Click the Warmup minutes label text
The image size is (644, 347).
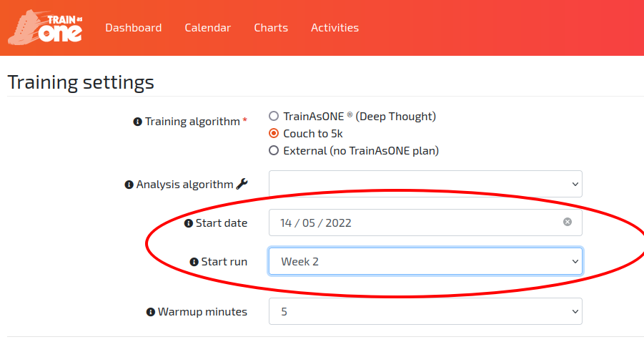point(202,312)
